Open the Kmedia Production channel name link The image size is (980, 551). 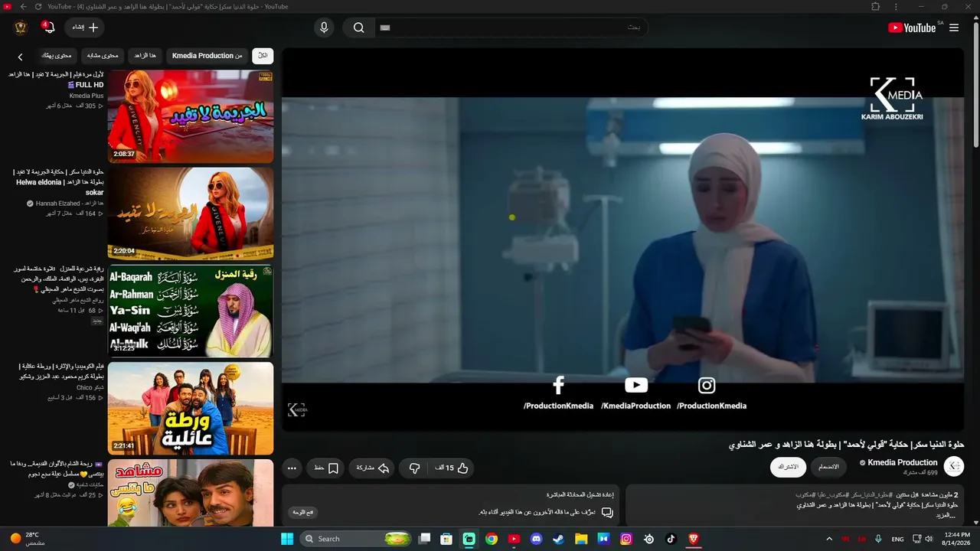click(x=902, y=462)
